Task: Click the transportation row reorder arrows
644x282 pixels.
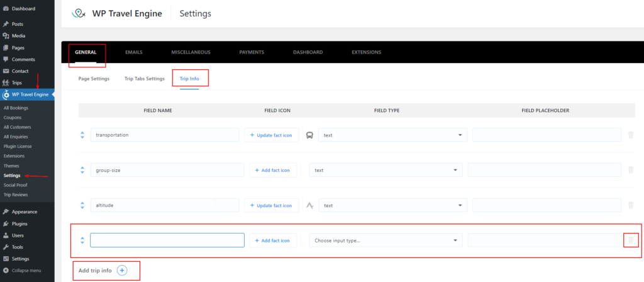Action: (x=82, y=135)
